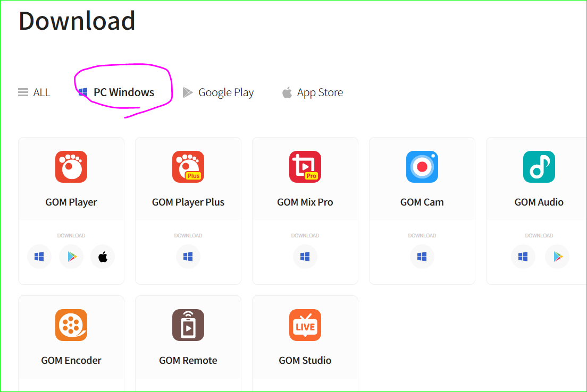This screenshot has width=587, height=392.
Task: Select the ALL filter tab
Action: (x=34, y=92)
